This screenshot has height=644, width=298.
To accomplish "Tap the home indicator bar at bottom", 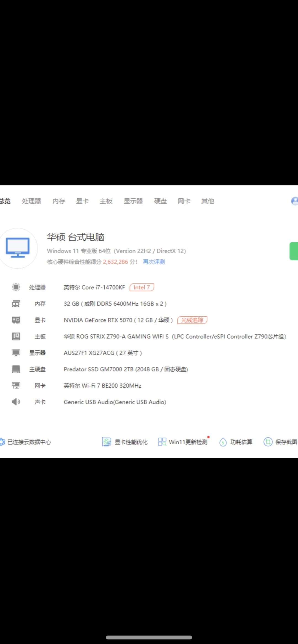I will (x=149, y=637).
